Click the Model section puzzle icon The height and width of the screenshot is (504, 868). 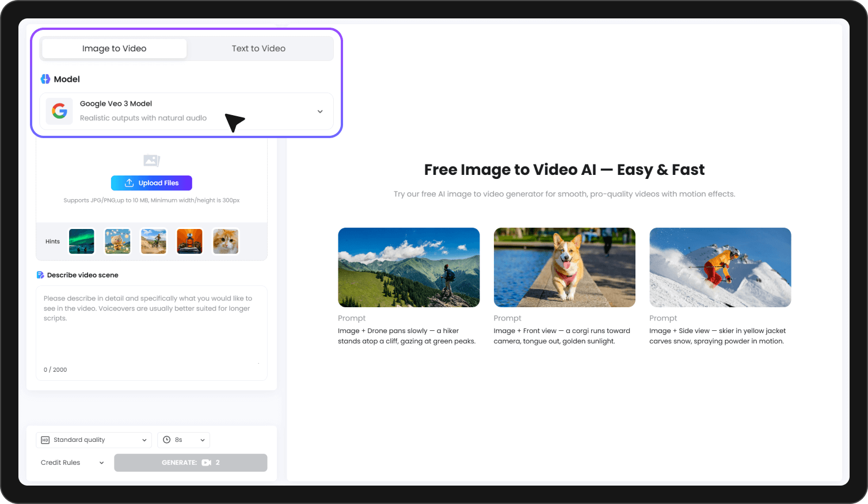click(x=45, y=79)
